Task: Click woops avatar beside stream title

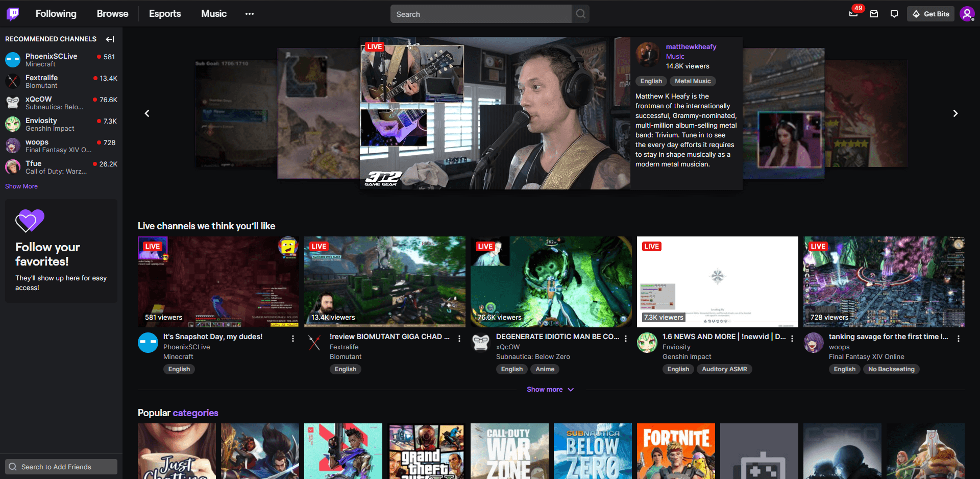Action: coord(814,343)
